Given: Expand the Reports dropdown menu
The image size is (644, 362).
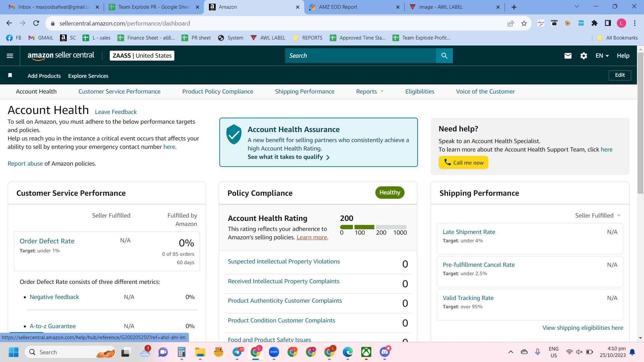Looking at the screenshot, I should click(x=370, y=92).
